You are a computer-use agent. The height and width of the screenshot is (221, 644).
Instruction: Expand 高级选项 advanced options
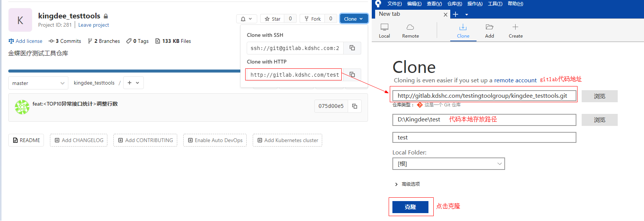(x=407, y=184)
